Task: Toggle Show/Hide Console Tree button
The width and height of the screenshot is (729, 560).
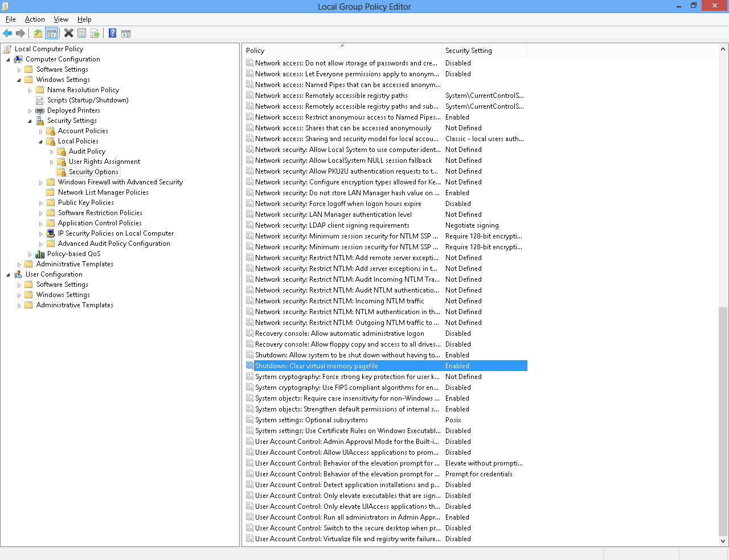Action: 51,34
